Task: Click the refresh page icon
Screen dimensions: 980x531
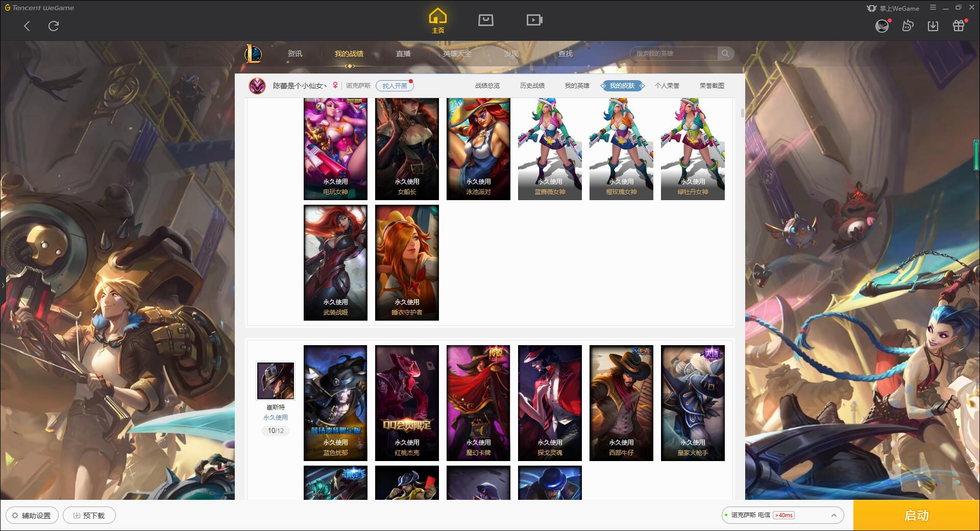Action: 54,26
